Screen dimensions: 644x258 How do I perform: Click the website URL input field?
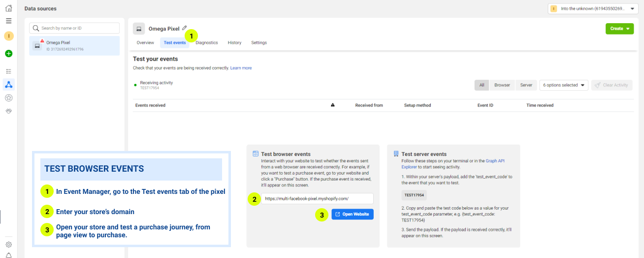click(317, 198)
